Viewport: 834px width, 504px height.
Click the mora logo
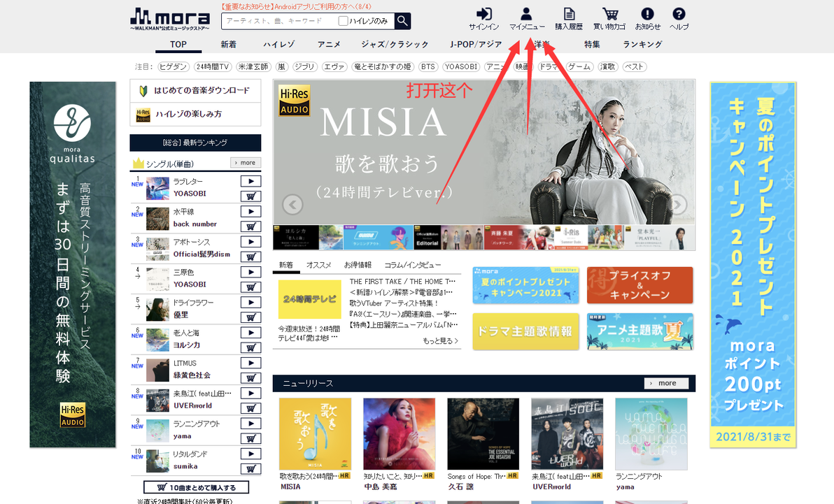point(170,19)
